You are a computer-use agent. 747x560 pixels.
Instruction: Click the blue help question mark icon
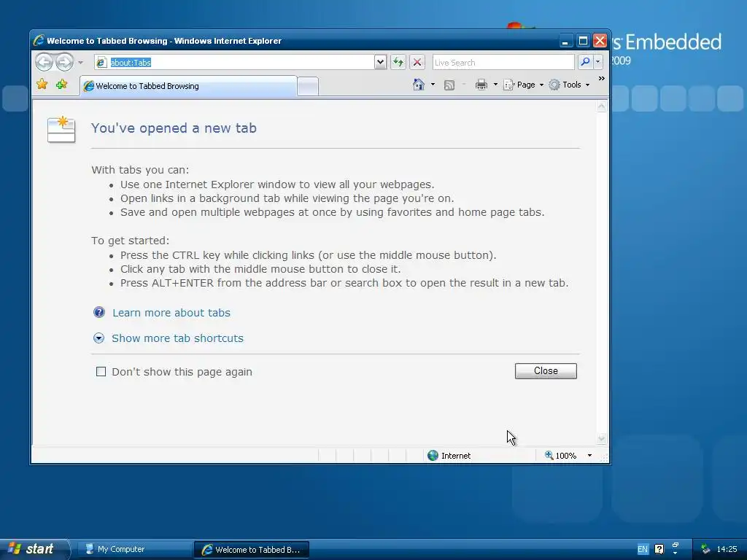(x=99, y=312)
